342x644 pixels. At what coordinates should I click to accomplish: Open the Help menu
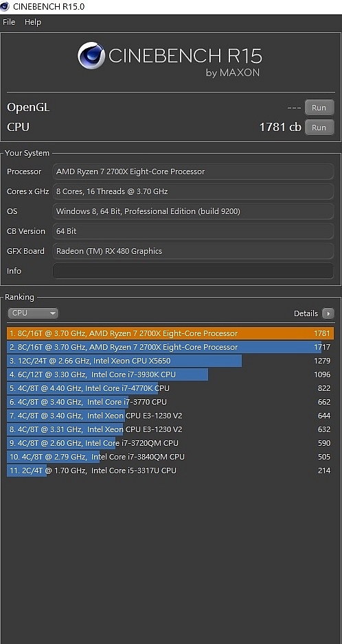pos(33,22)
